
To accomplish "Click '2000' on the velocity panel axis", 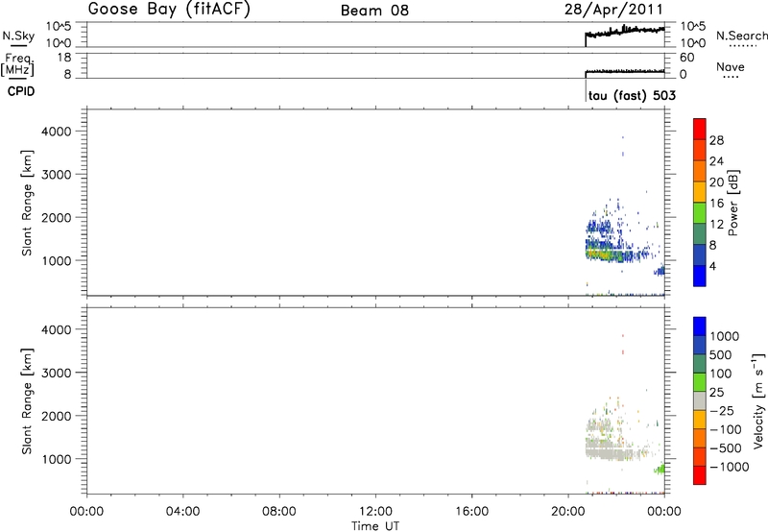I will (57, 416).
